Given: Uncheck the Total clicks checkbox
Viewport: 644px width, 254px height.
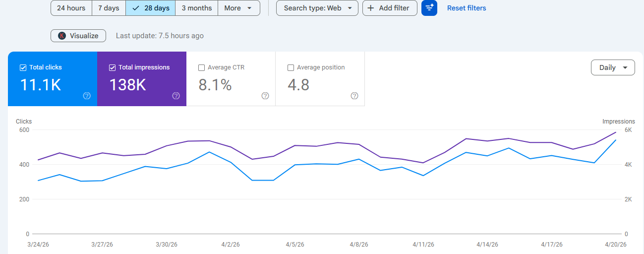Looking at the screenshot, I should coord(23,67).
